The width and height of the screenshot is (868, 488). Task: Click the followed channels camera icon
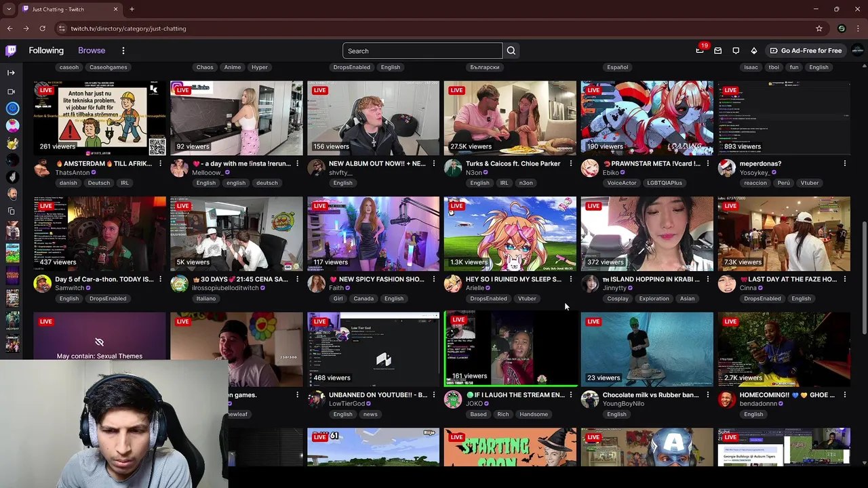tap(11, 91)
